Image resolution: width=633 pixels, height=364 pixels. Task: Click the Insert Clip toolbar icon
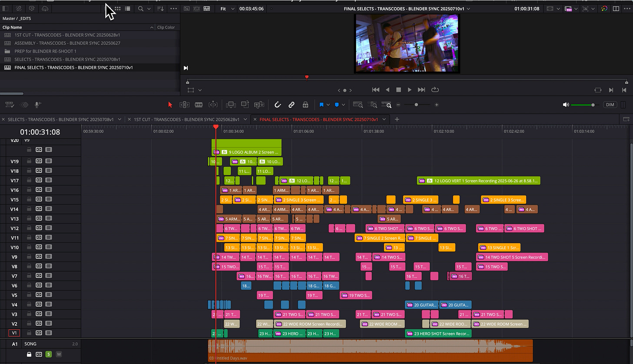point(231,105)
